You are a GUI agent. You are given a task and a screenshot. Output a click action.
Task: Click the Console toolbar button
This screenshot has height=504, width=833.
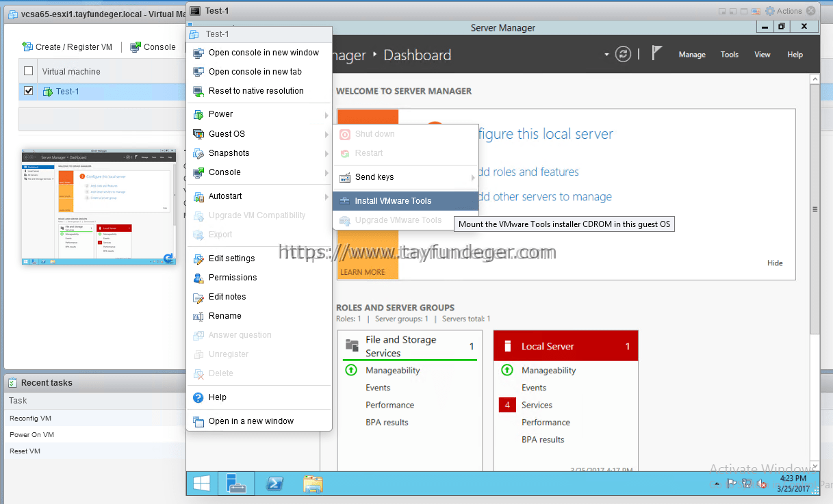click(153, 47)
